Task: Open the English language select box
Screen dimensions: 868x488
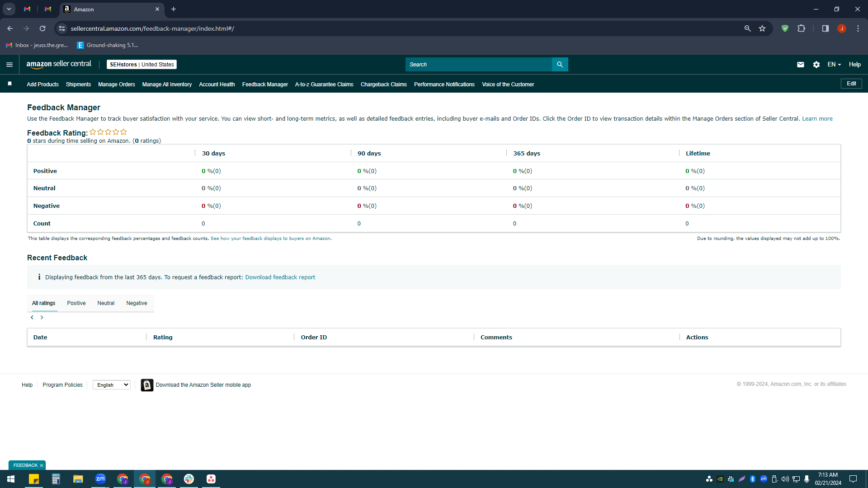Action: click(112, 385)
